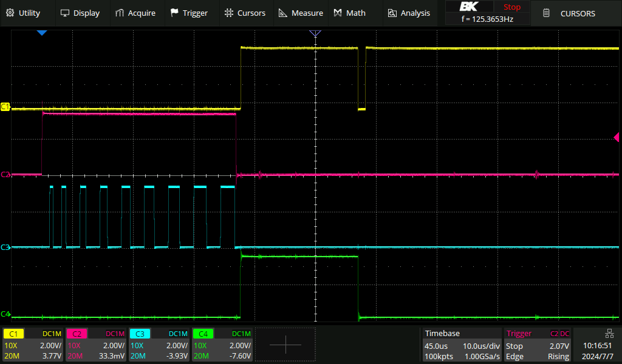Click the M icon next to Math

point(338,13)
